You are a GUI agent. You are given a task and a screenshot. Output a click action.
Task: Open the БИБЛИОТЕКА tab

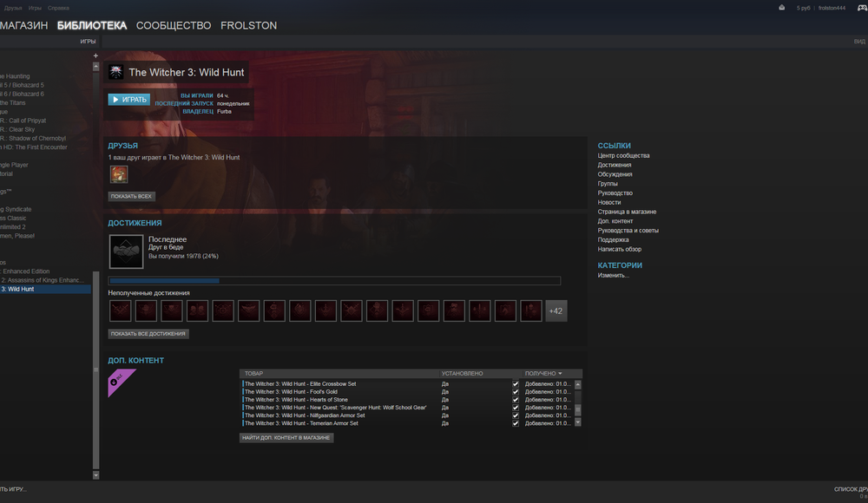pos(92,25)
